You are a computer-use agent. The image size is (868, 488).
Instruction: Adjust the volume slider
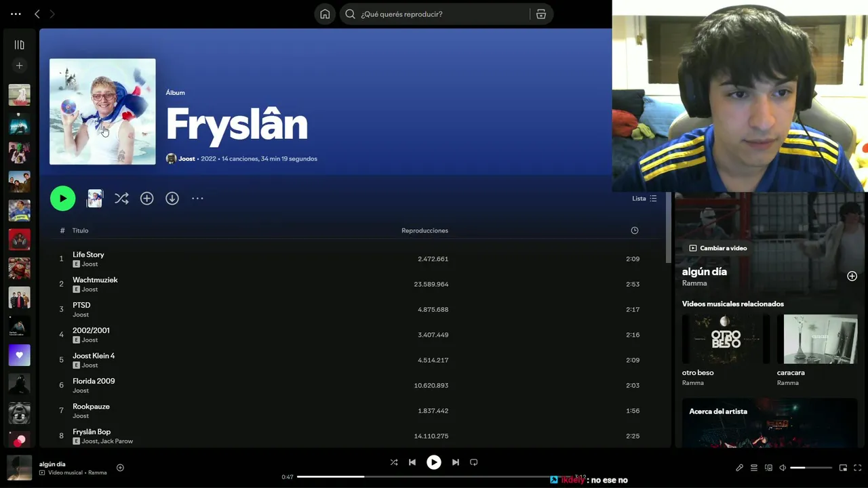pyautogui.click(x=811, y=468)
